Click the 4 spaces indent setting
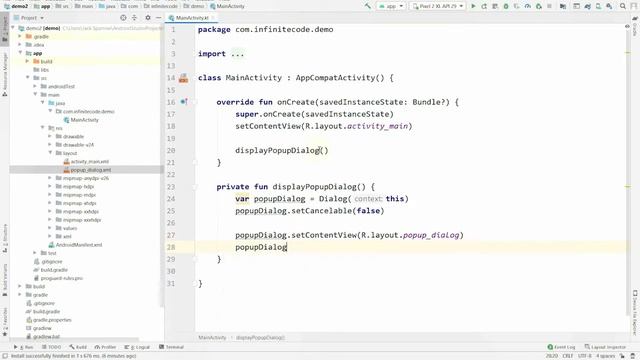 click(606, 356)
